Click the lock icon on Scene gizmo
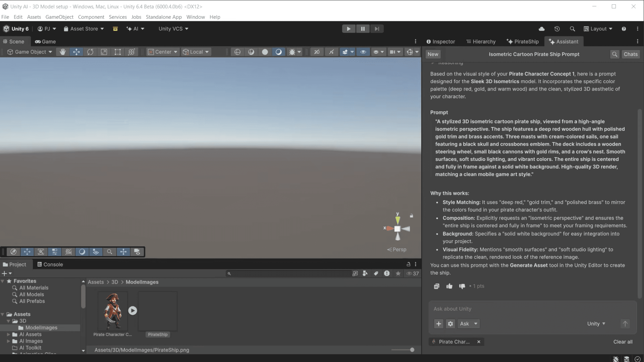The height and width of the screenshot is (362, 644). [412, 216]
